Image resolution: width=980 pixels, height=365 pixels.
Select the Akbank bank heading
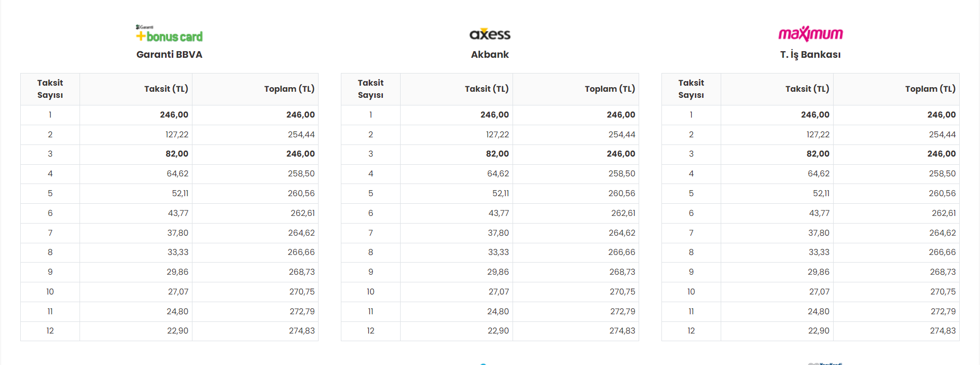click(x=490, y=54)
